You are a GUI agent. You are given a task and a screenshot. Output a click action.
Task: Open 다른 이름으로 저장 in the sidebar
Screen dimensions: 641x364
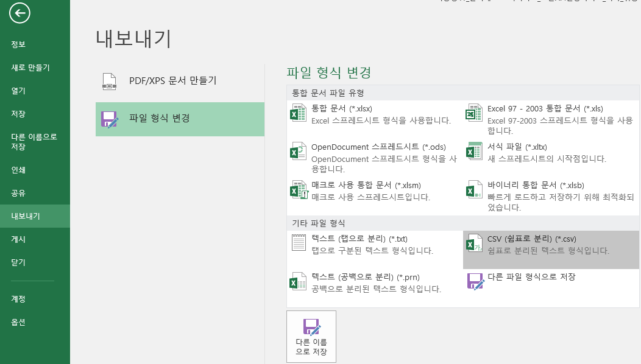click(35, 142)
